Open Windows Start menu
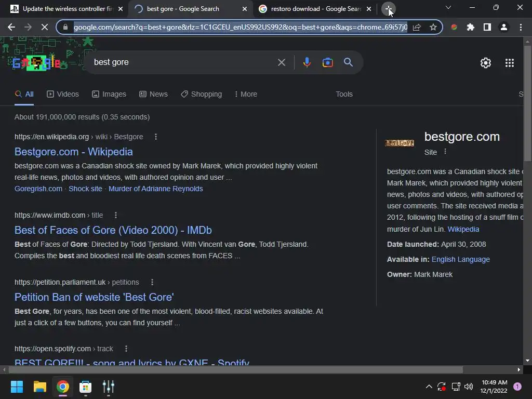This screenshot has height=399, width=532. coord(17,387)
